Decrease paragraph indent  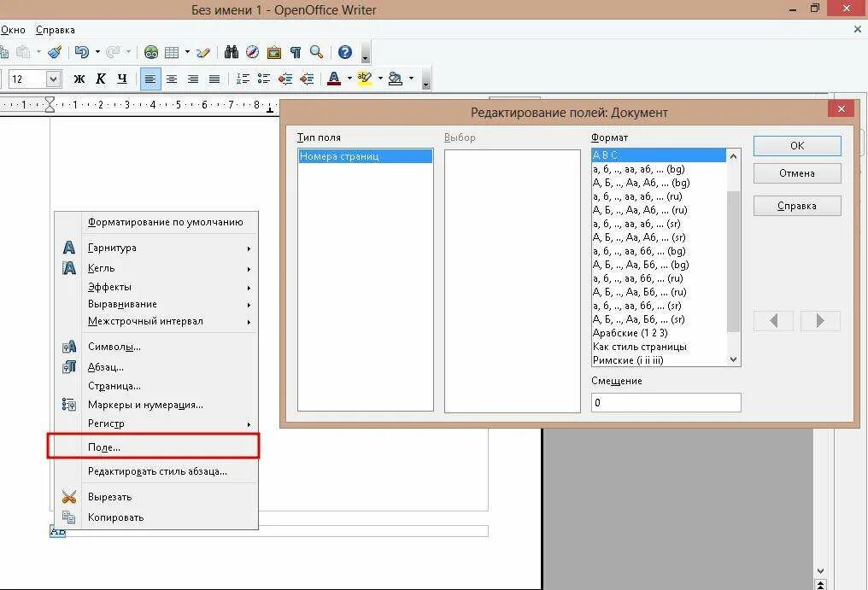click(285, 79)
